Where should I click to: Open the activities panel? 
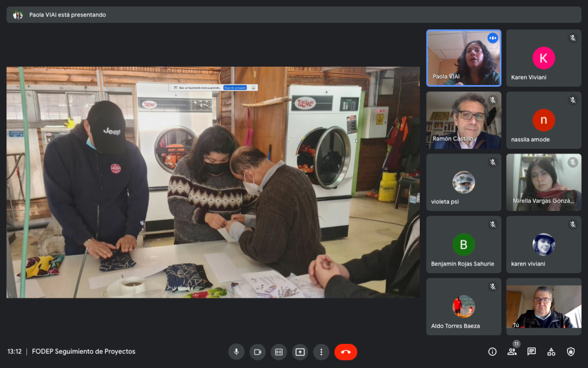[x=551, y=352]
